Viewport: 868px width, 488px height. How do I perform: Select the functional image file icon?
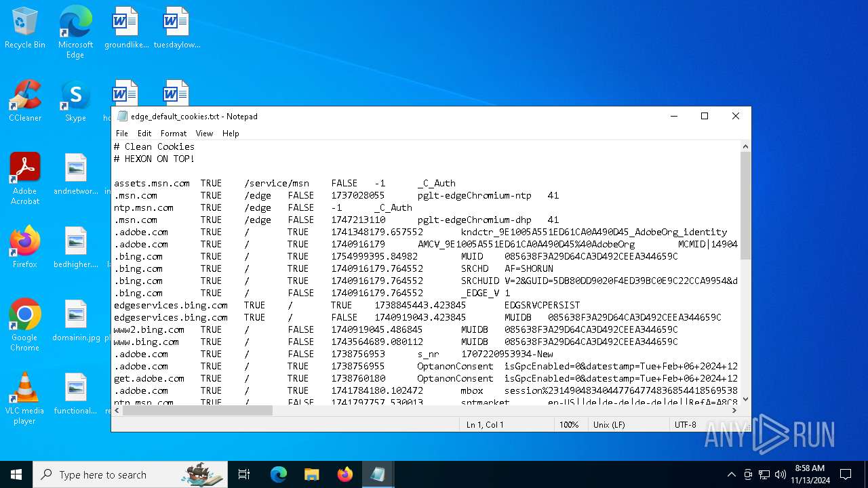75,394
